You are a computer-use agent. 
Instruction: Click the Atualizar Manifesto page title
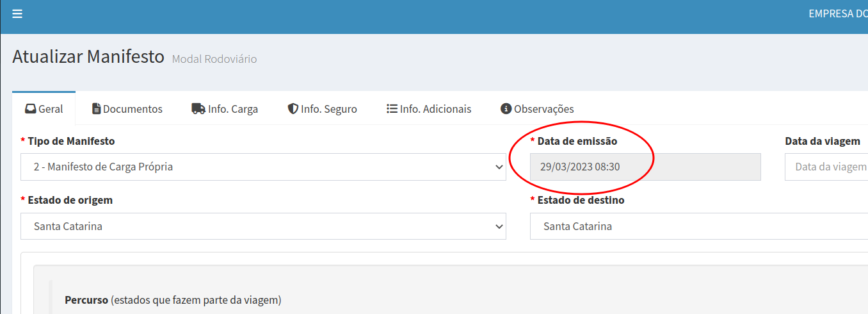tap(88, 56)
